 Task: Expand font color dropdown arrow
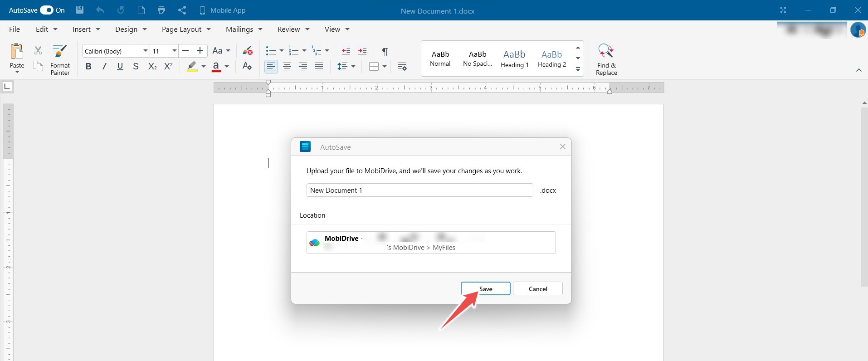point(227,67)
